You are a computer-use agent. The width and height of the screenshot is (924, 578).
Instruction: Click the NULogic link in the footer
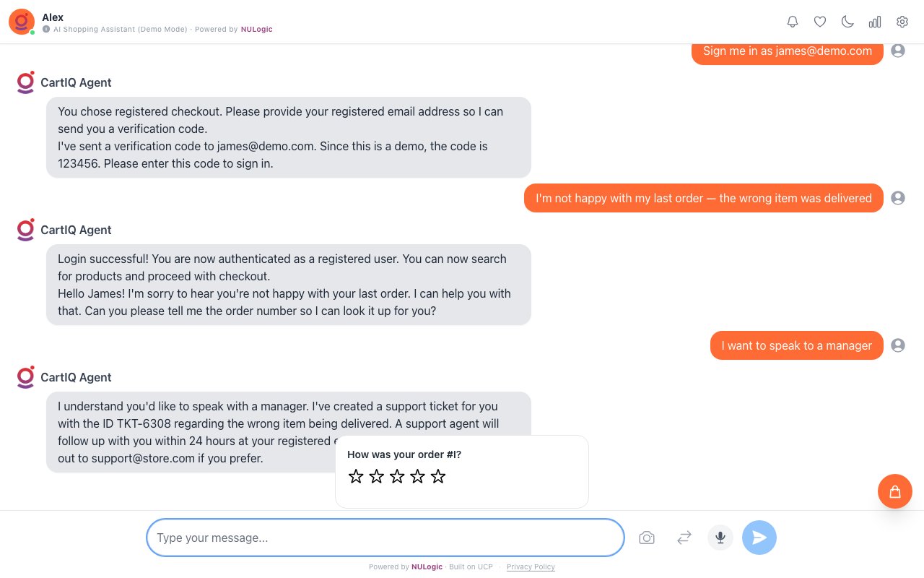tap(427, 566)
